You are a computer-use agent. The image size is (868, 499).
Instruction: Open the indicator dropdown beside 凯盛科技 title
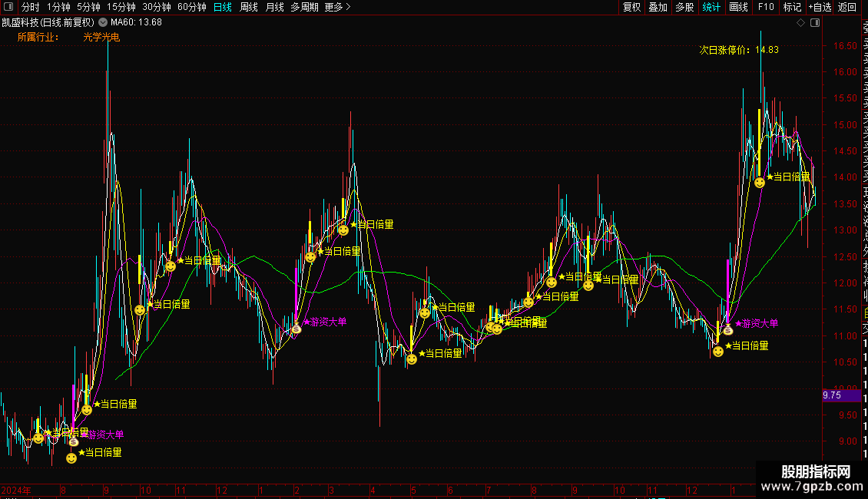point(103,22)
